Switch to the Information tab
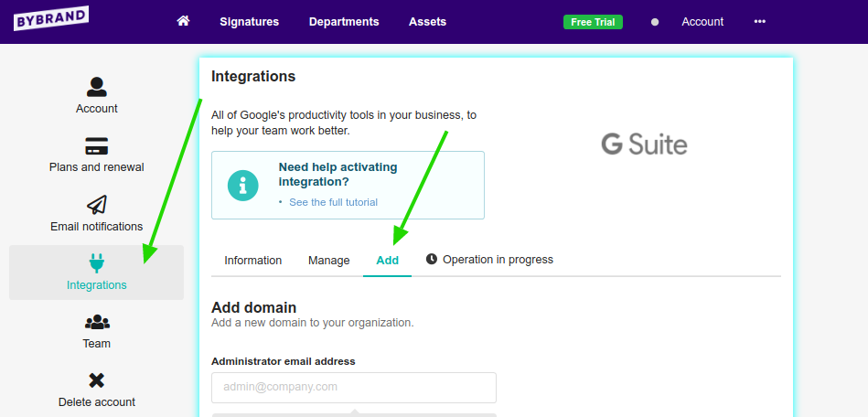Screen dimensions: 868x417 (x=253, y=261)
